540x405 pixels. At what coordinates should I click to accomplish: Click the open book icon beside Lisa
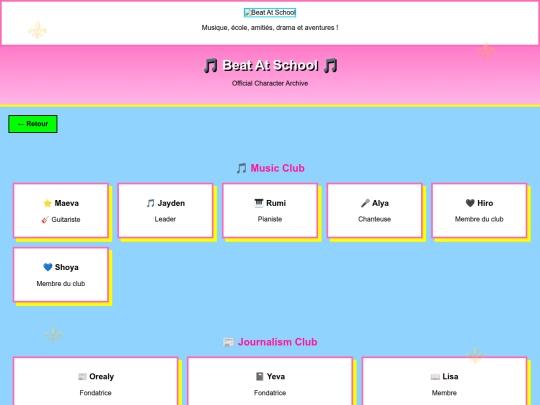tap(435, 377)
